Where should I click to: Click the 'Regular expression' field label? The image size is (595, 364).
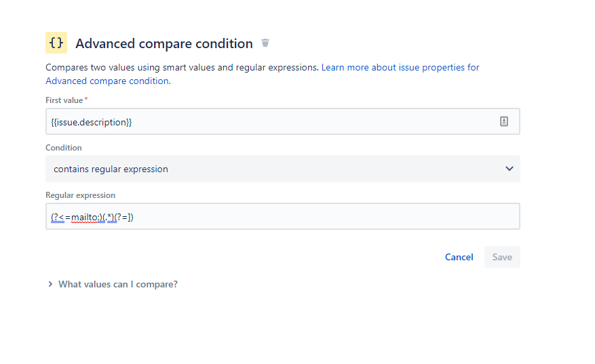pos(80,195)
